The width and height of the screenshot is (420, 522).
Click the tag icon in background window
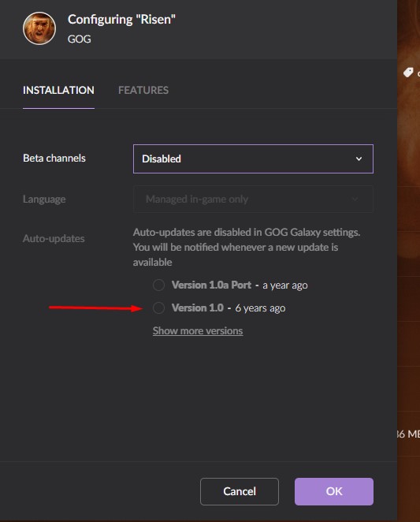[408, 72]
